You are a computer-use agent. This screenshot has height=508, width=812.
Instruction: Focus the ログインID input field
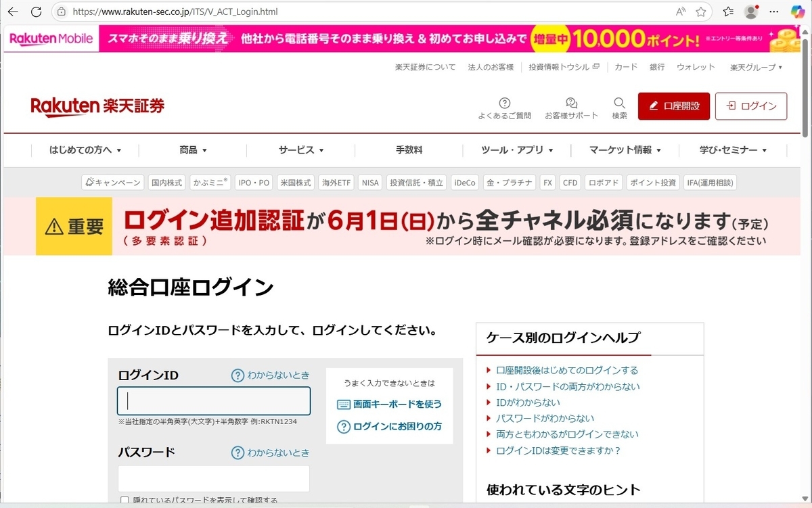pyautogui.click(x=214, y=400)
